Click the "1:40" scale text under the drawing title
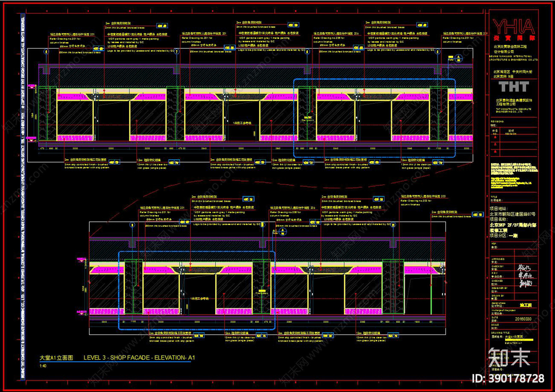The height and width of the screenshot is (392, 555). (x=43, y=366)
